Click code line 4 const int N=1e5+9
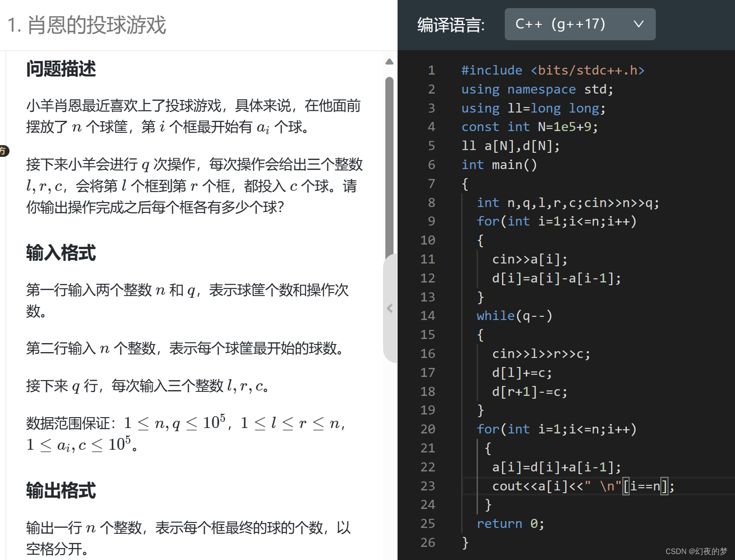735x560 pixels. [530, 127]
